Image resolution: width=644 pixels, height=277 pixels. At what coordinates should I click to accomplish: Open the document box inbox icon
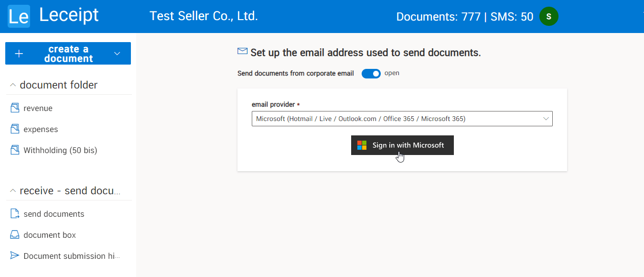[x=15, y=234]
